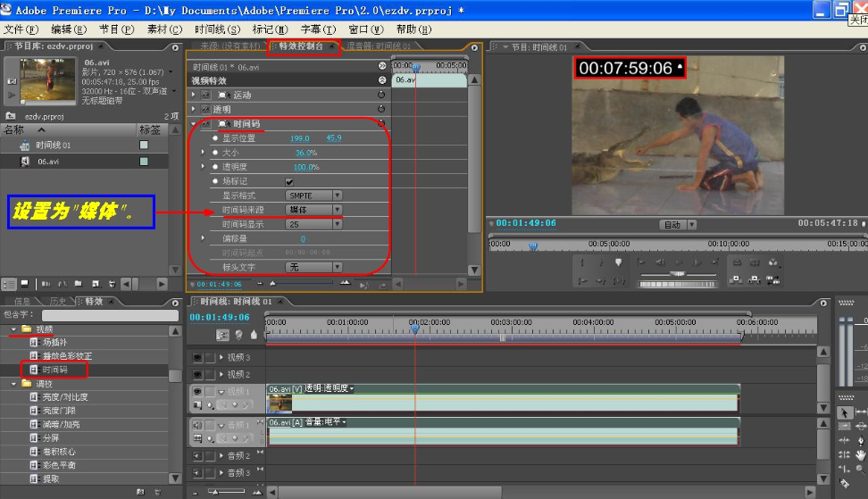The image size is (868, 499).
Task: Set an unnumbered marker in program monitor
Action: [x=618, y=262]
